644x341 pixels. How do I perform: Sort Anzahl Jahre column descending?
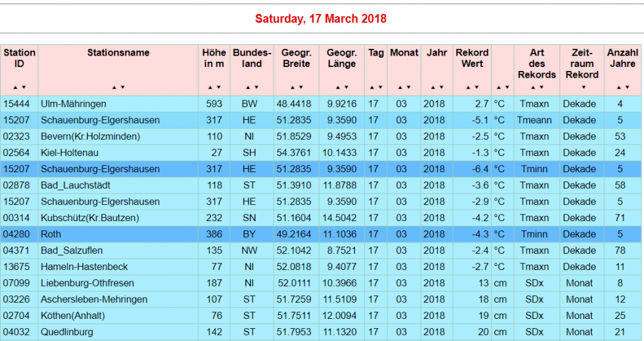(627, 88)
